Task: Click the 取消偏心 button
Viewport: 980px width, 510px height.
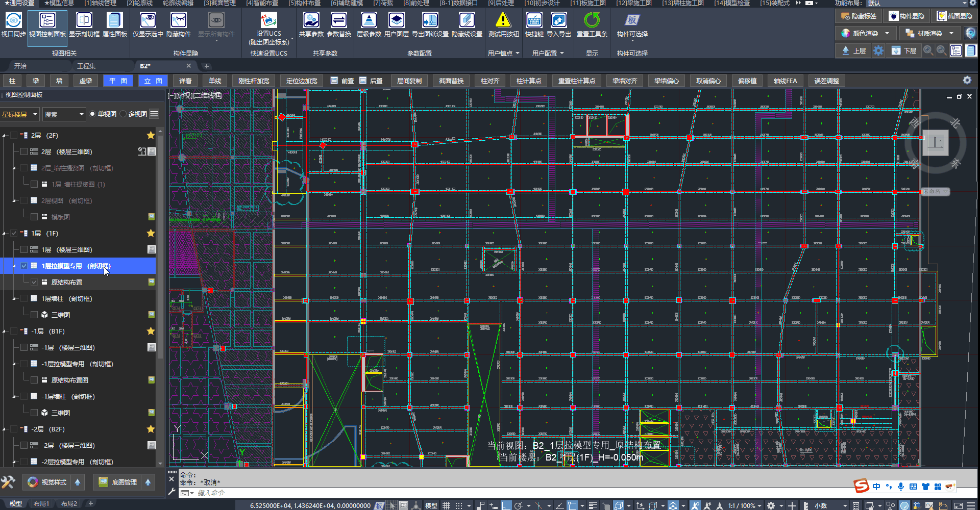Action: tap(708, 81)
